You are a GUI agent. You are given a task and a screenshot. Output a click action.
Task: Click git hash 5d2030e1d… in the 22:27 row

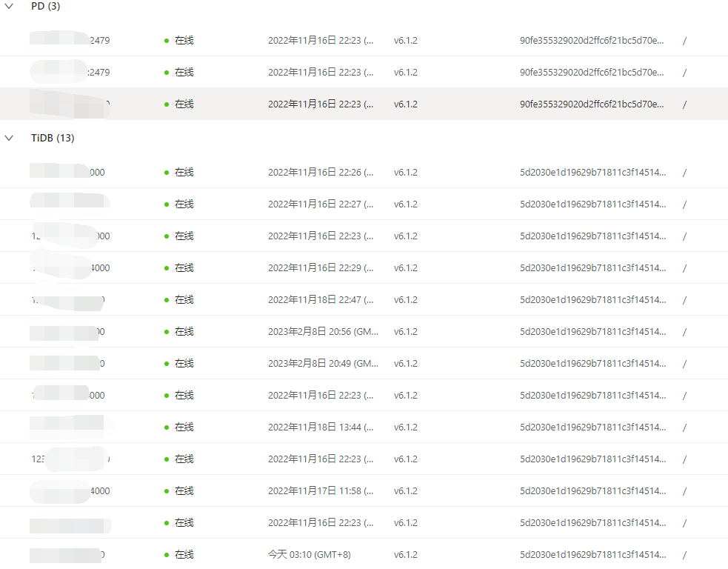pos(593,204)
